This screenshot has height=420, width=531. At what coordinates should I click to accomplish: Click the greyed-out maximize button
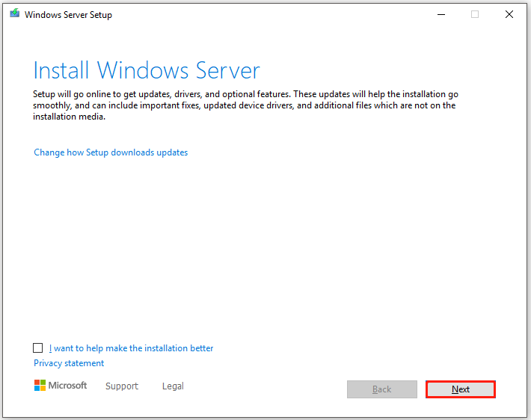[475, 14]
